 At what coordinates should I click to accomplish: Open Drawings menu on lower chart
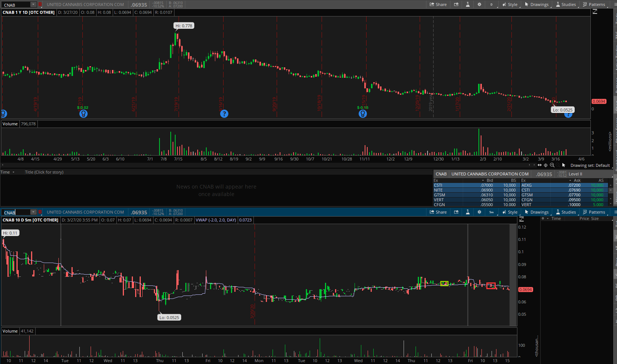(x=537, y=212)
